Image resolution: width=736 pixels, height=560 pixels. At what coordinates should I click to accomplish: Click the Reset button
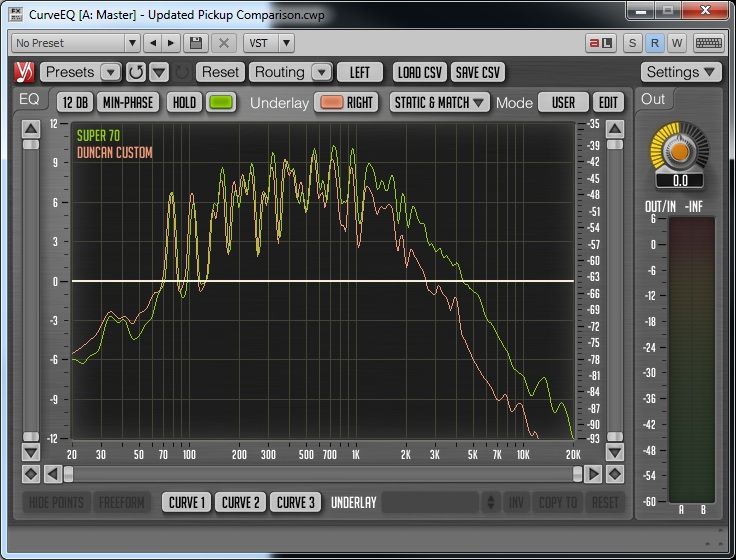pos(220,72)
